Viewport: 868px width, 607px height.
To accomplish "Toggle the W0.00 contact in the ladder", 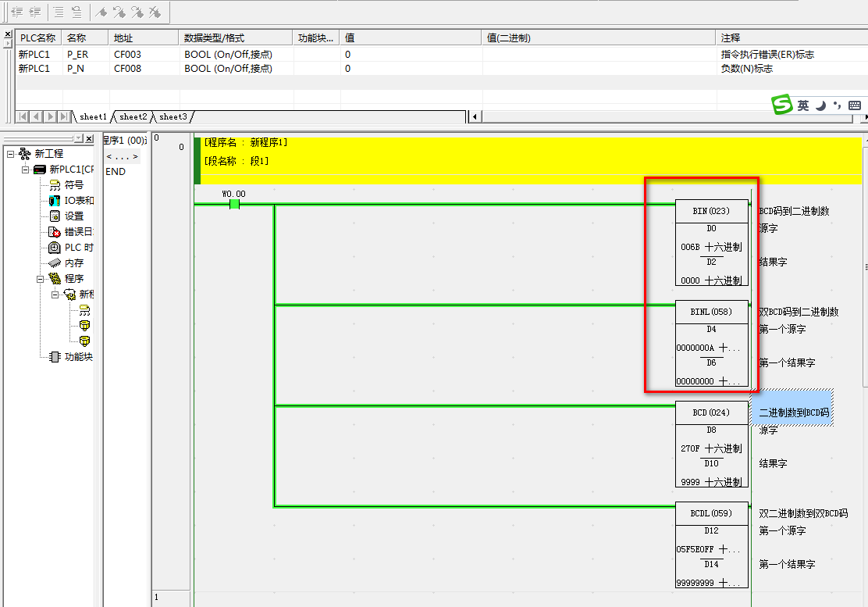I will tap(234, 204).
